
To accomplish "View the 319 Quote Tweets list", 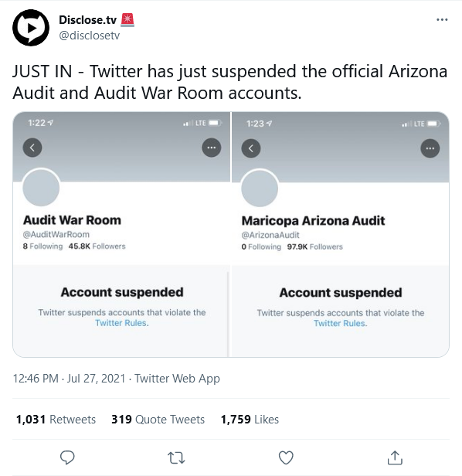I will click(x=158, y=420).
